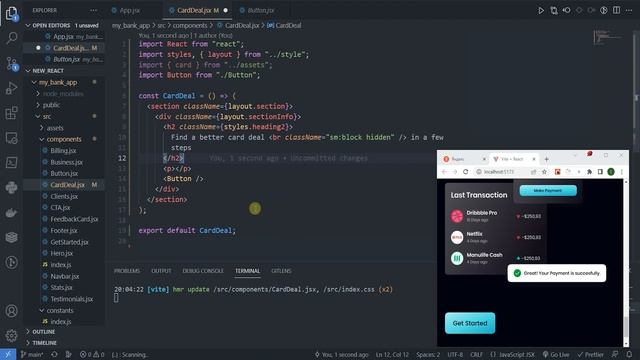Open the Explorer view in activity bar
This screenshot has width=640, height=360.
coord(11,14)
